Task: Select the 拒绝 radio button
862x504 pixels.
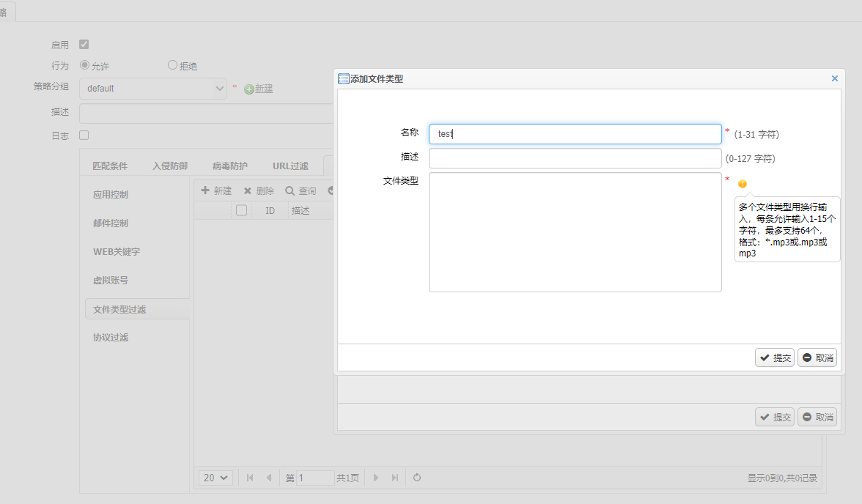Action: [x=173, y=65]
